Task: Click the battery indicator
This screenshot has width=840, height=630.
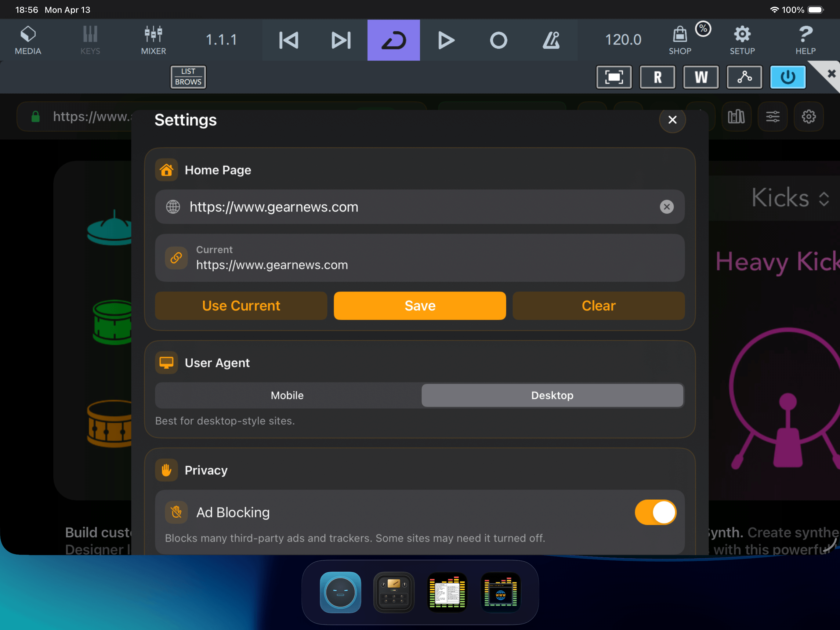Action: pos(815,10)
